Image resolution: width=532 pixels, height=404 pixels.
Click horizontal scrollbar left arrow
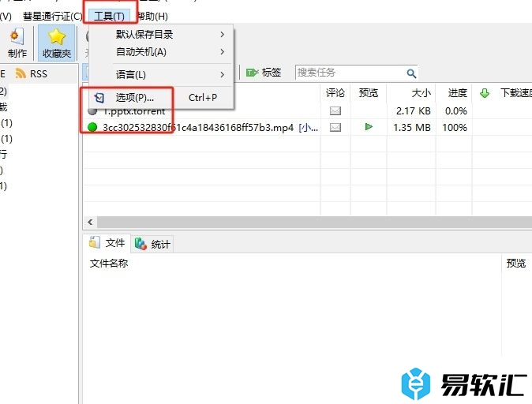pos(90,223)
